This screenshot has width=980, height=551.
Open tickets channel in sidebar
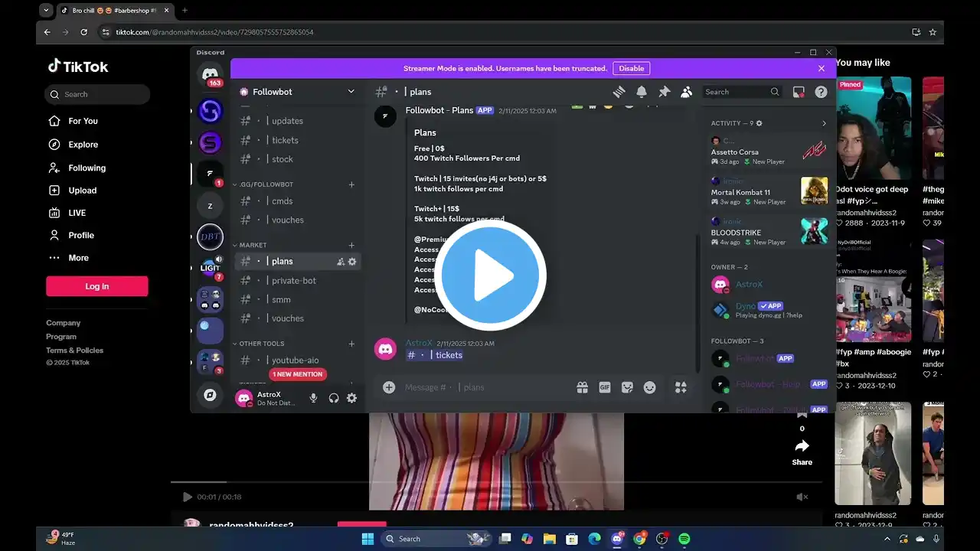[x=297, y=140]
